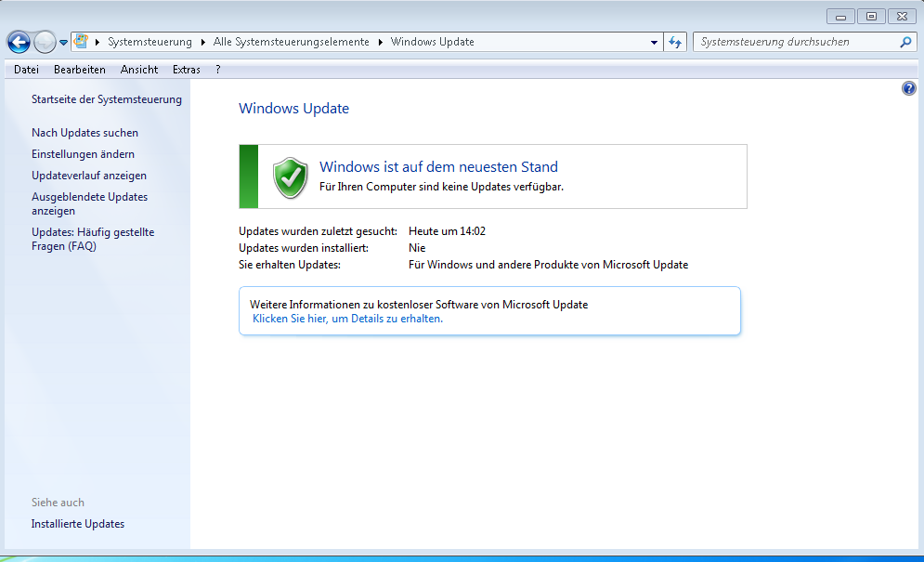Click the magnifier search icon

click(x=905, y=42)
